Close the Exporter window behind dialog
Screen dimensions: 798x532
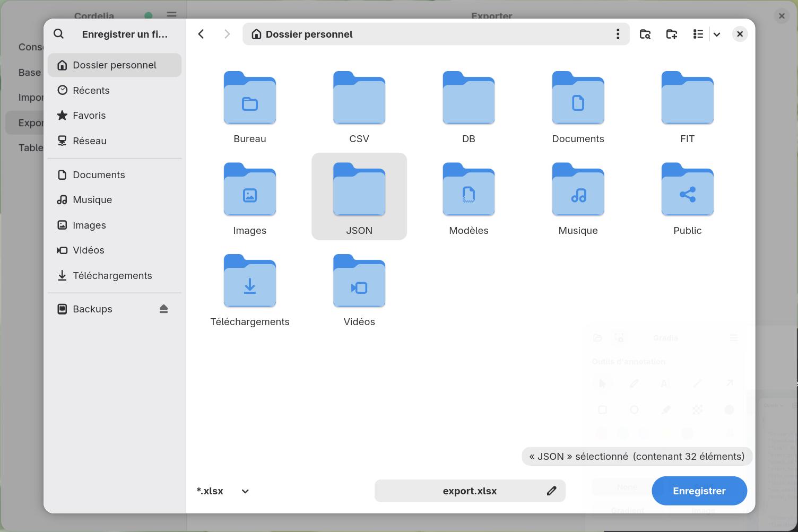coord(782,16)
